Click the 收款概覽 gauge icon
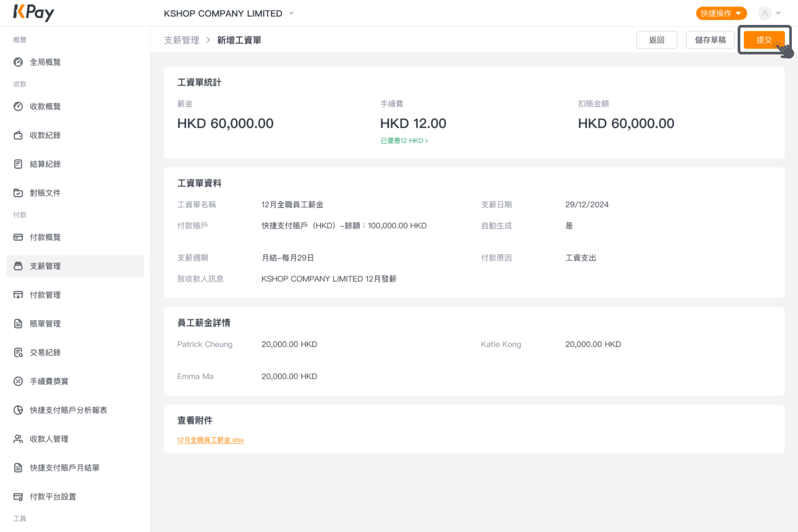This screenshot has width=798, height=532. coord(18,106)
